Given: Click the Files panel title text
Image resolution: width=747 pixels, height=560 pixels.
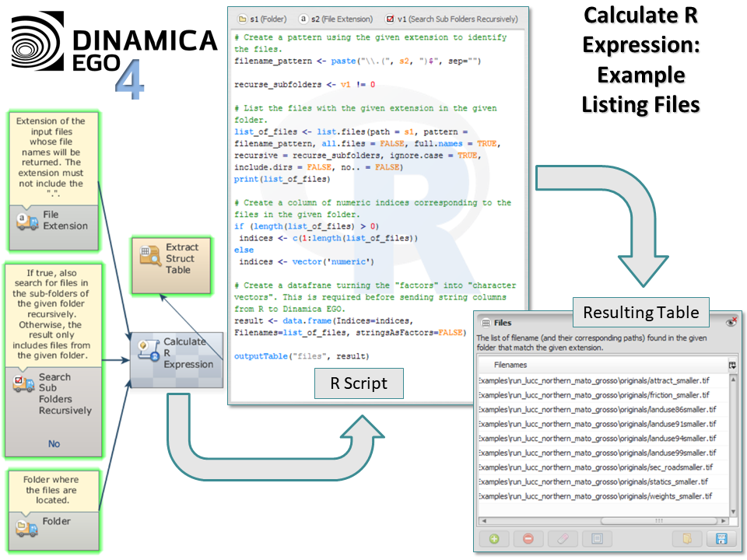Looking at the screenshot, I should [503, 323].
